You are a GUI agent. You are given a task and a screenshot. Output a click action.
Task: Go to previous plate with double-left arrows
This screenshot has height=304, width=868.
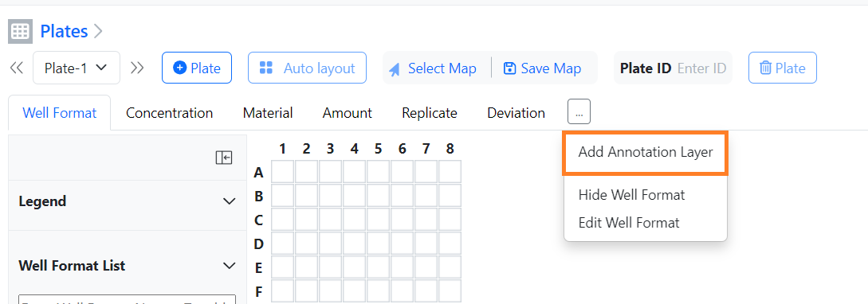[17, 68]
